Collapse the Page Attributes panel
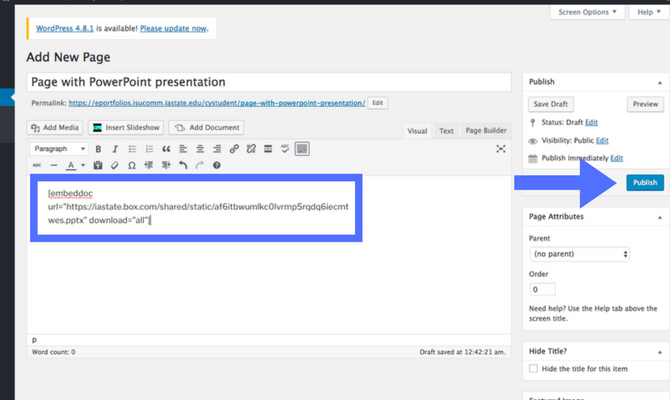Image resolution: width=670 pixels, height=400 pixels. tap(660, 217)
